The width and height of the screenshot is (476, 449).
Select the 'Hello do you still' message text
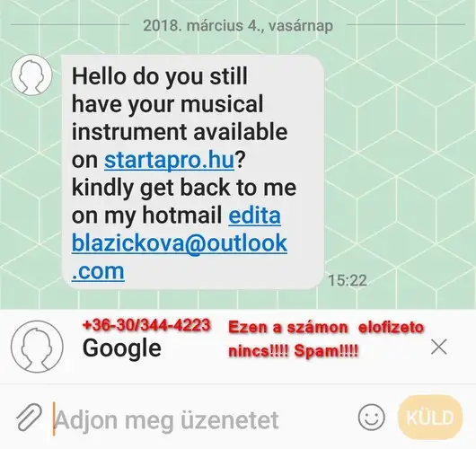coord(160,76)
